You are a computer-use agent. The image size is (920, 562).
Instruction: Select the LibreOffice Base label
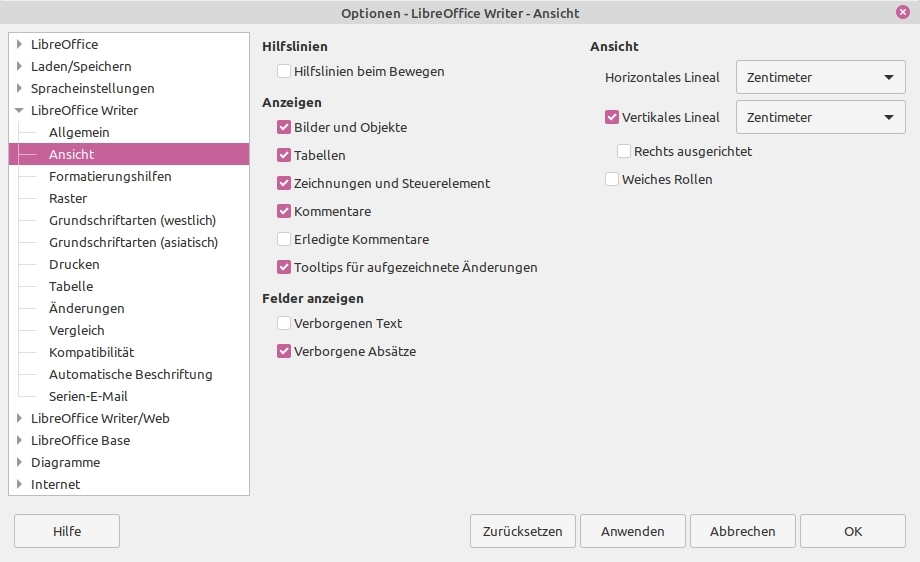[80, 440]
